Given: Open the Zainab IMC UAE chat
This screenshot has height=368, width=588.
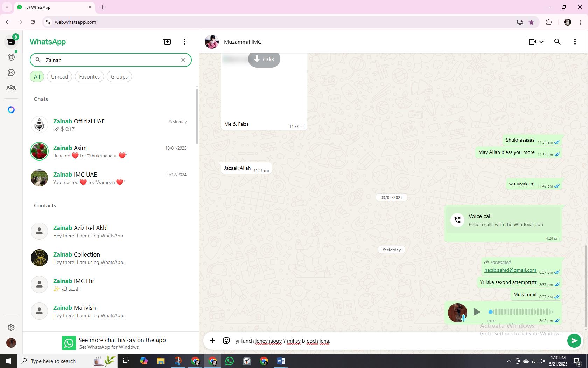Looking at the screenshot, I should (x=110, y=178).
